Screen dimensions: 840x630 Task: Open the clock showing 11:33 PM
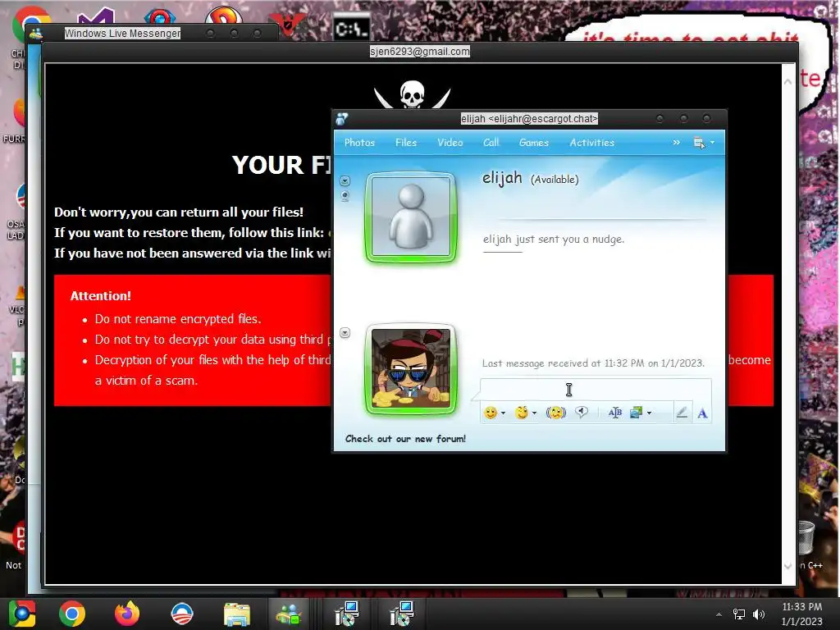point(802,614)
